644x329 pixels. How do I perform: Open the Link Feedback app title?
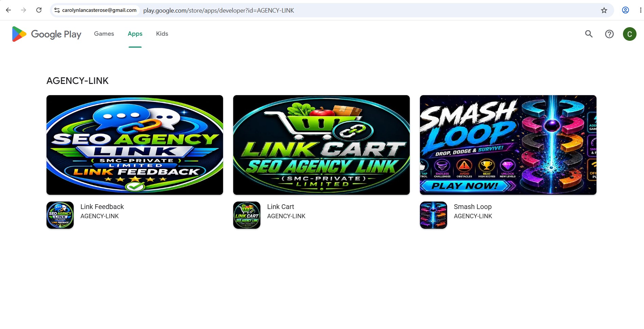(102, 207)
